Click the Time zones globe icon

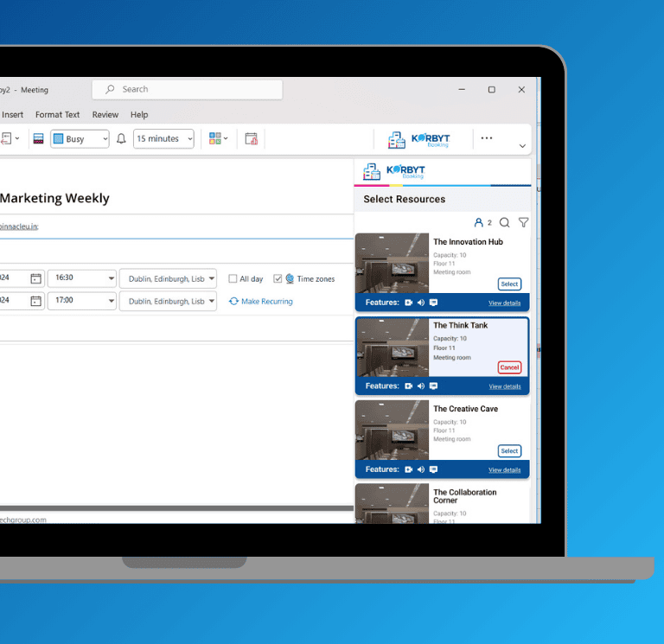(290, 278)
